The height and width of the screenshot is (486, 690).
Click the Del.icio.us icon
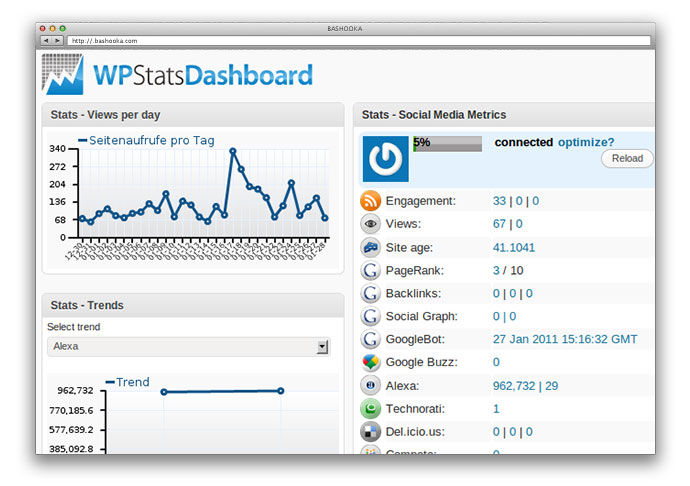point(371,431)
